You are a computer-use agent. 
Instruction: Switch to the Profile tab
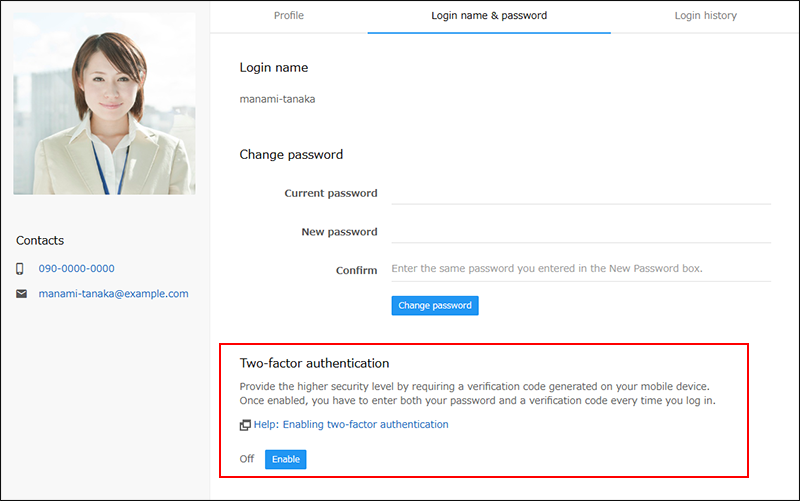[289, 16]
